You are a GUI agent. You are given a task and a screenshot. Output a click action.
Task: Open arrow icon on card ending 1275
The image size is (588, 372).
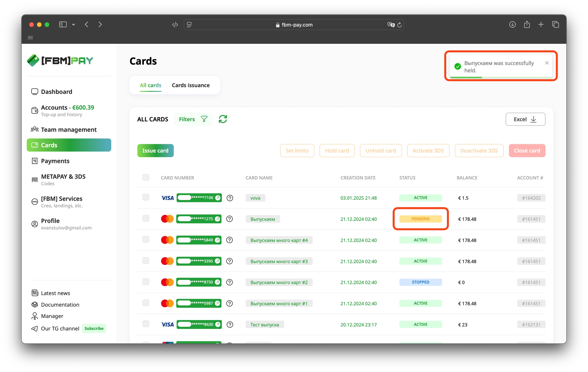(217, 219)
